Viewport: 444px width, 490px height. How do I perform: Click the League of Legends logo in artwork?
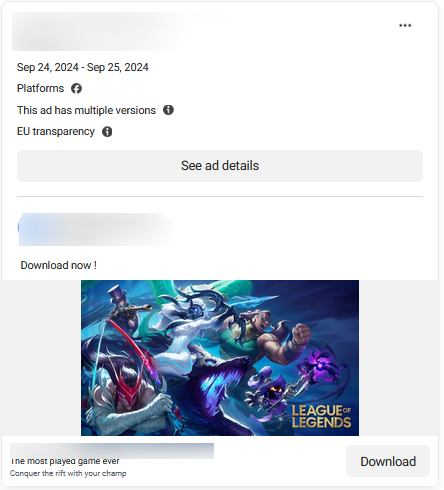pyautogui.click(x=321, y=416)
